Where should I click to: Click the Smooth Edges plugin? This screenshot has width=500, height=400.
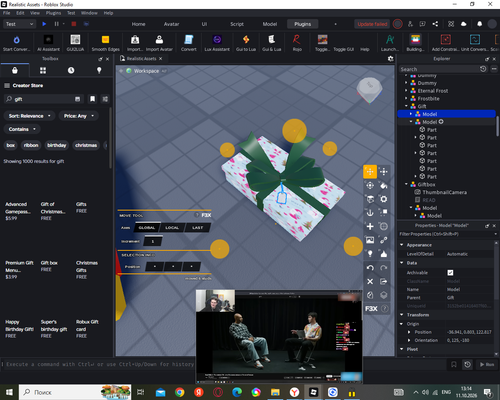point(105,43)
